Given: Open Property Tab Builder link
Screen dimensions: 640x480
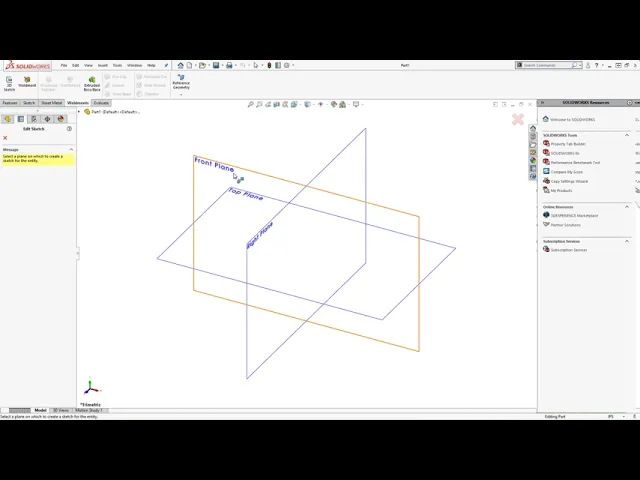Looking at the screenshot, I should pos(568,144).
